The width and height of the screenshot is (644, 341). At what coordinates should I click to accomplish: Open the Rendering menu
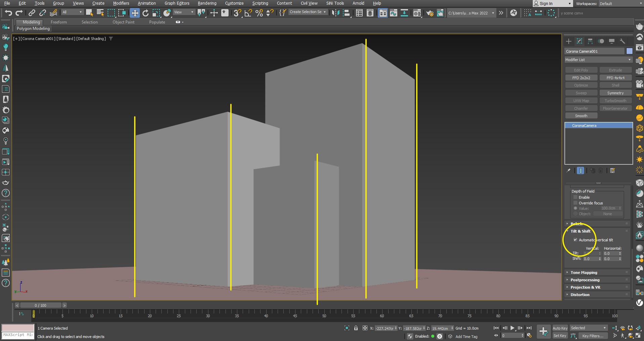coord(207,3)
